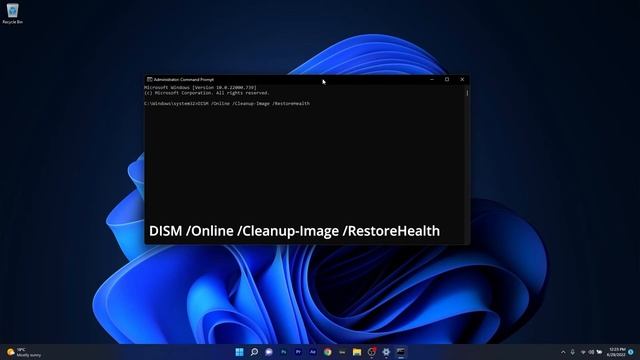Open the Settings gear in taskbar
The image size is (640, 360).
386,352
